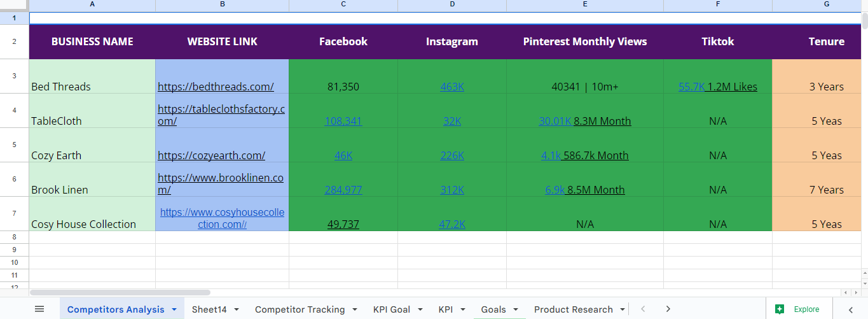This screenshot has height=319, width=868.
Task: Open Product Research tab dropdown arrow
Action: tap(621, 309)
